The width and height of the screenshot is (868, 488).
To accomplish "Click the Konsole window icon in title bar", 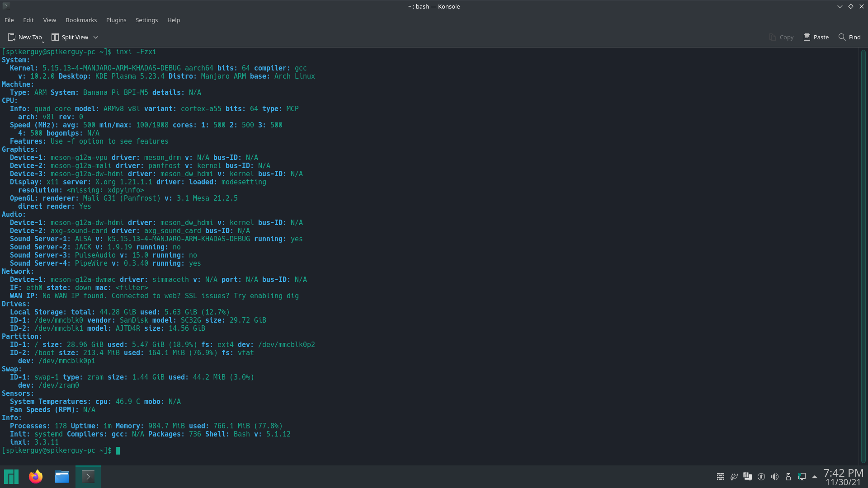I will (6, 6).
